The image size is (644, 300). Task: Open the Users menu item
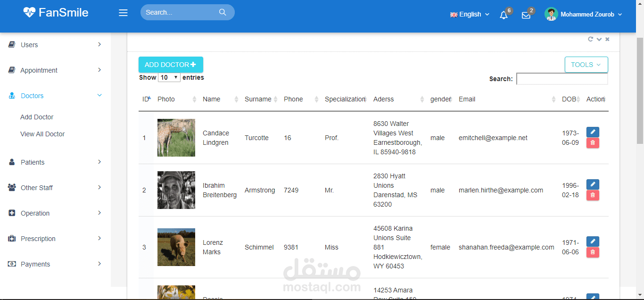click(x=55, y=45)
